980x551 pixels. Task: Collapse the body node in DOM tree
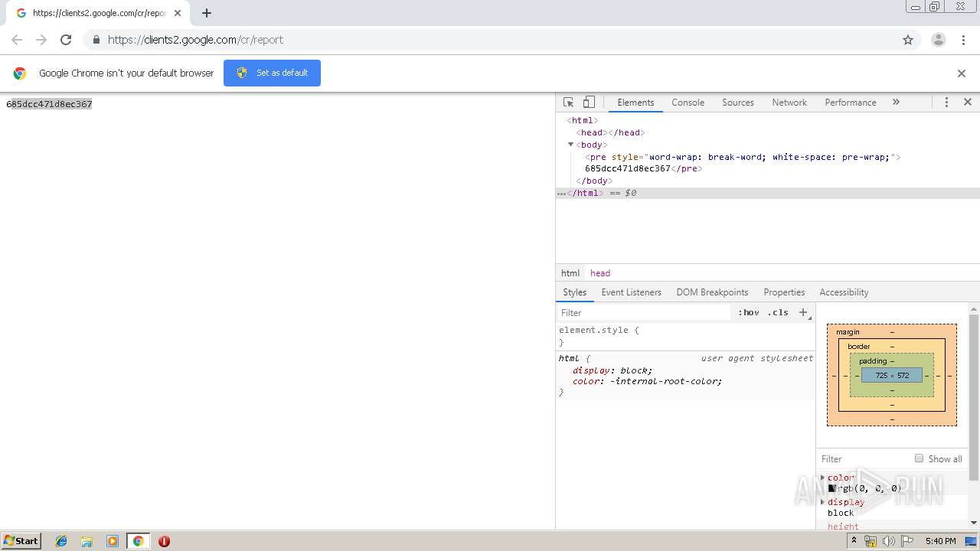[x=571, y=145]
